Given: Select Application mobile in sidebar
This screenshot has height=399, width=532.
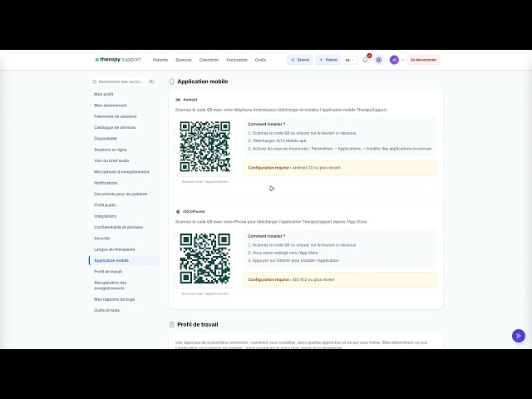Looking at the screenshot, I should pos(124,260).
